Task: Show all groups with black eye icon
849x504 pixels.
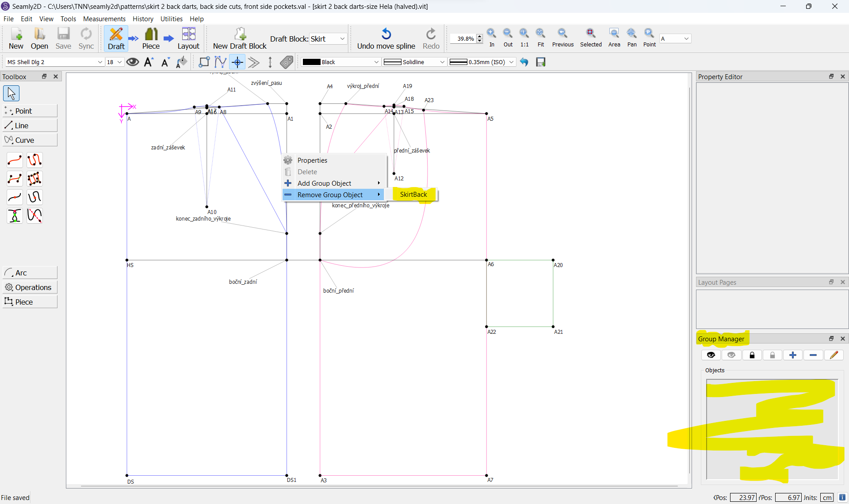Action: (711, 355)
